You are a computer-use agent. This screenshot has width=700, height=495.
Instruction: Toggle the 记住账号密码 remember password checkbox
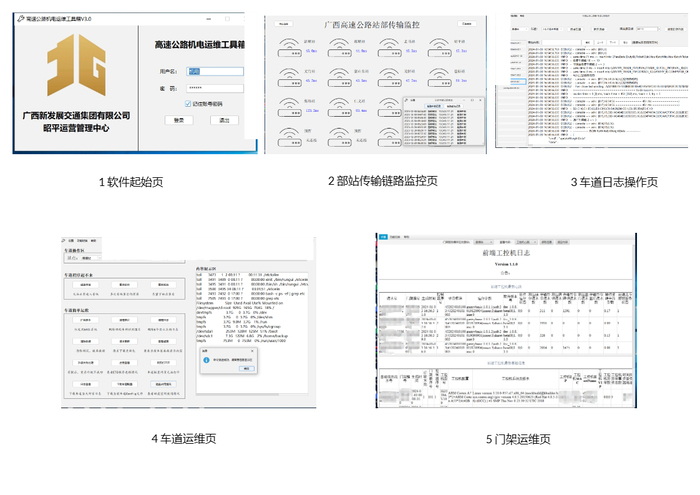coord(188,104)
